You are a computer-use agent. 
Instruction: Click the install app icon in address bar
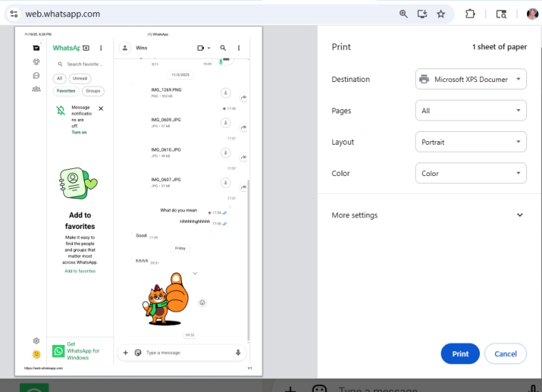tap(422, 14)
